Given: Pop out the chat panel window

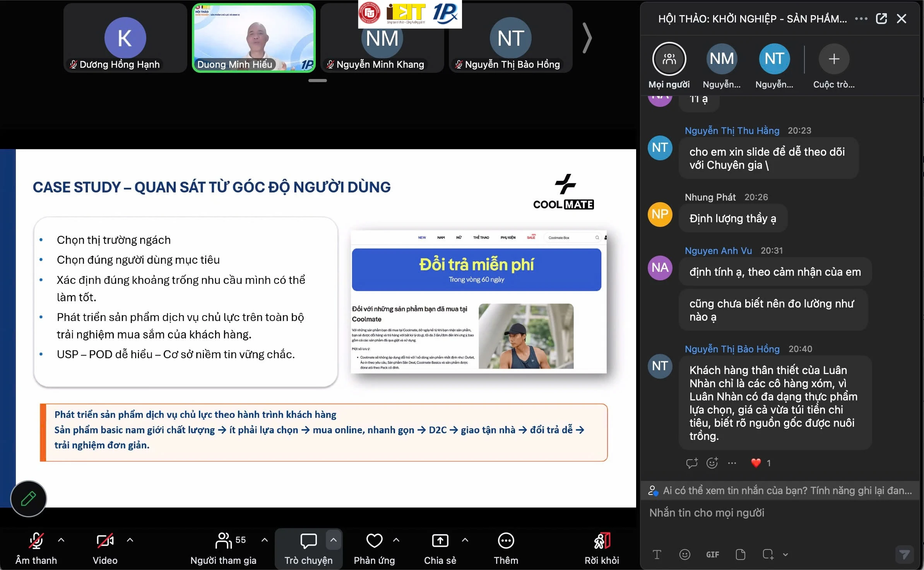Looking at the screenshot, I should (x=881, y=19).
